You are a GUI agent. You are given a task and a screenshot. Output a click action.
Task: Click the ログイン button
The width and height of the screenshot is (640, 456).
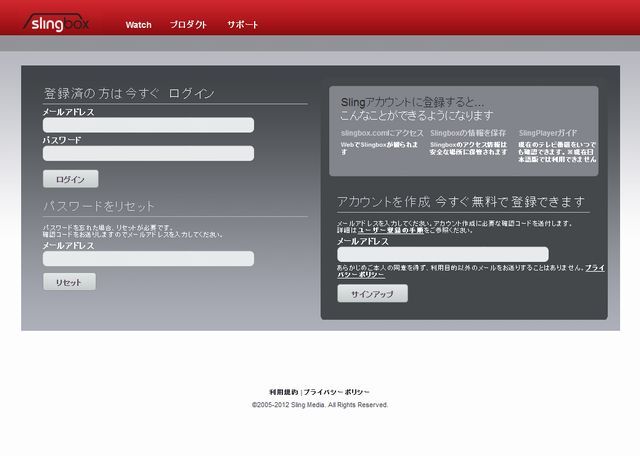click(x=71, y=179)
